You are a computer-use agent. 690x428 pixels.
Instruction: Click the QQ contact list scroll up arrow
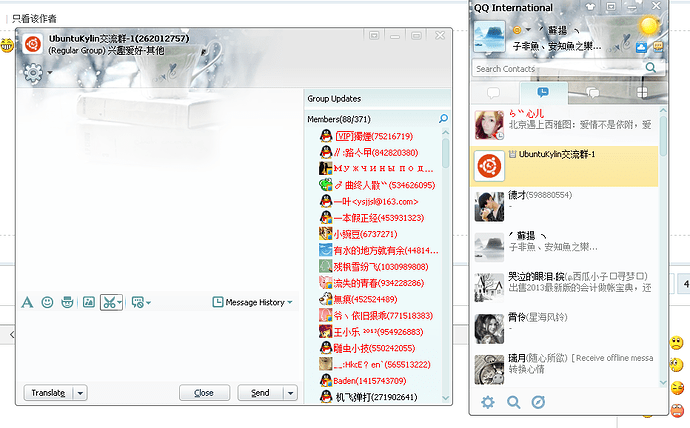663,110
